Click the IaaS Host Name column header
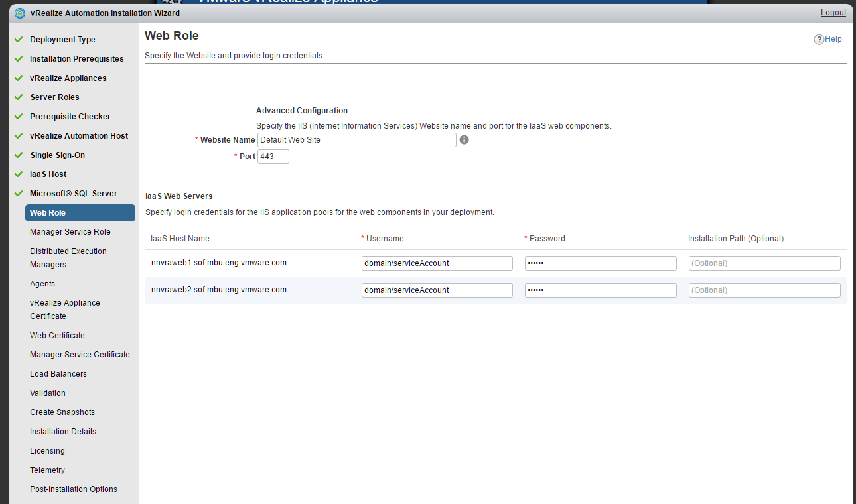The height and width of the screenshot is (504, 856). tap(180, 239)
